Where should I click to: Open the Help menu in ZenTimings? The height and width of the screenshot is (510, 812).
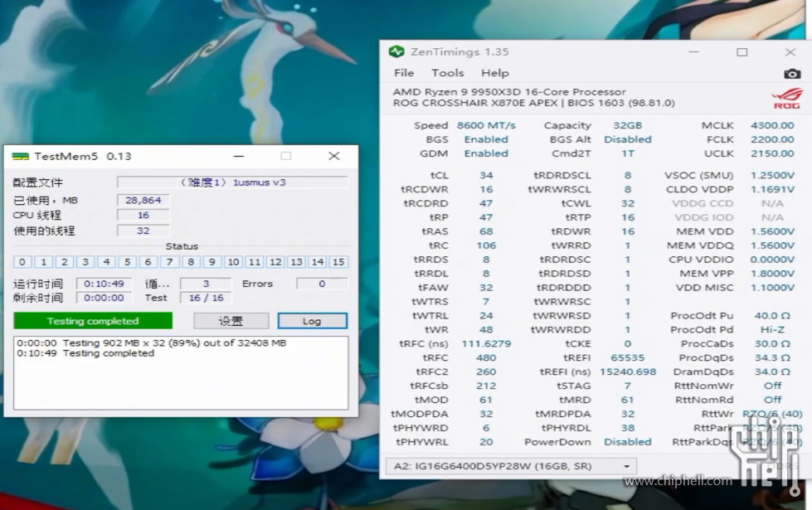tap(495, 73)
